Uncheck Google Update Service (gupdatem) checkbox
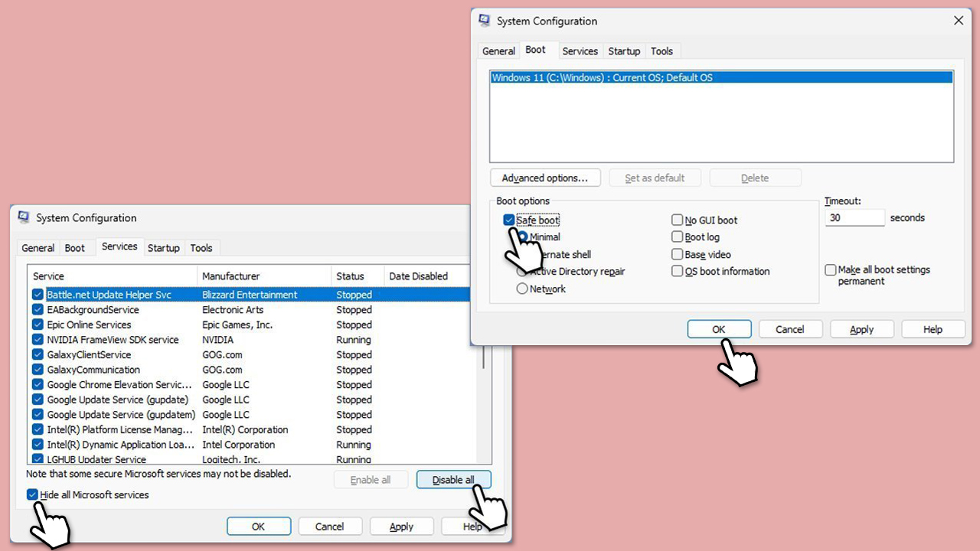Image resolution: width=980 pixels, height=551 pixels. 38,415
